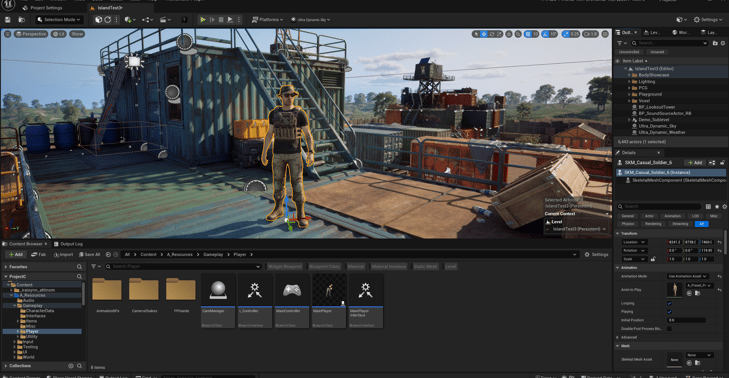This screenshot has width=729, height=378.
Task: Open the Animation Mode combo box
Action: tap(688, 276)
